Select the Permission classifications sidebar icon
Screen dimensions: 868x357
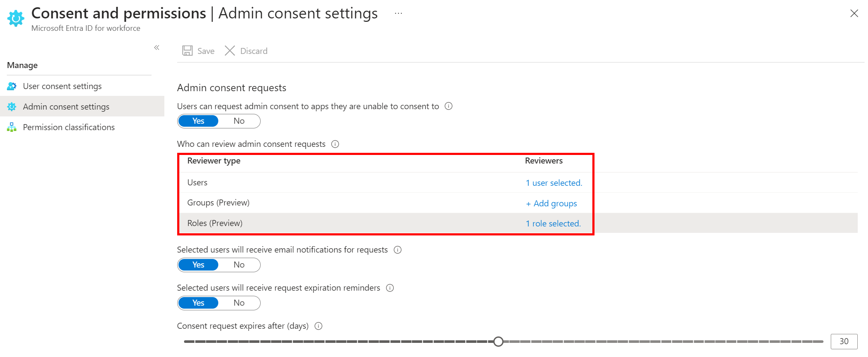[12, 127]
